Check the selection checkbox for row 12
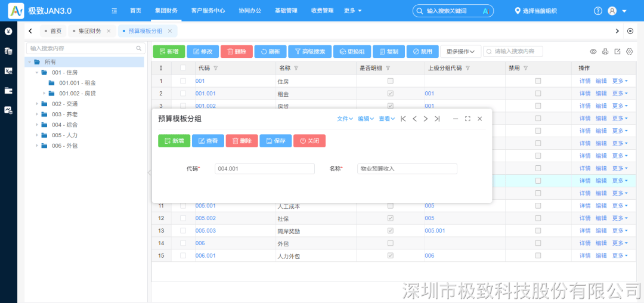 [183, 218]
